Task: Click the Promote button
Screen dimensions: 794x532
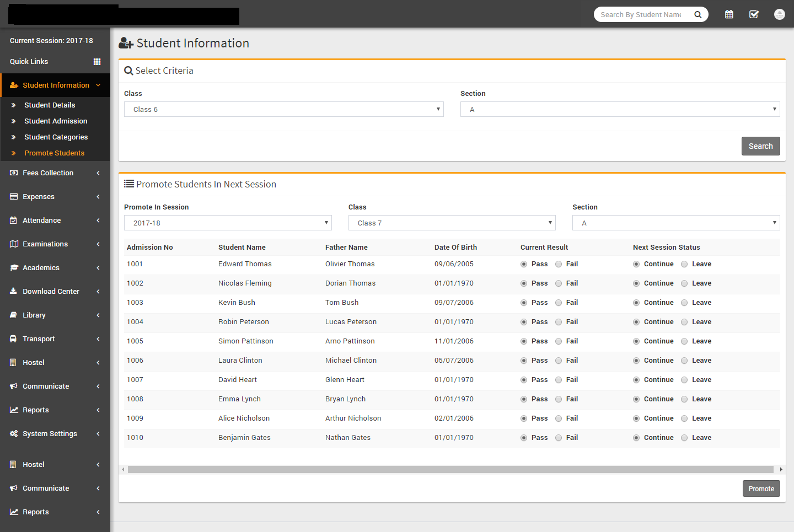Action: (761, 489)
